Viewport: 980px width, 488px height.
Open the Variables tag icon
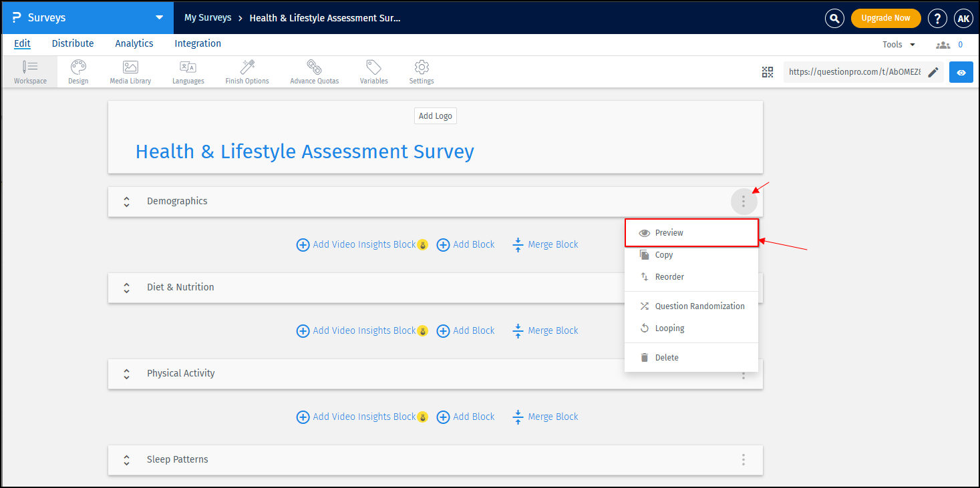(x=373, y=71)
